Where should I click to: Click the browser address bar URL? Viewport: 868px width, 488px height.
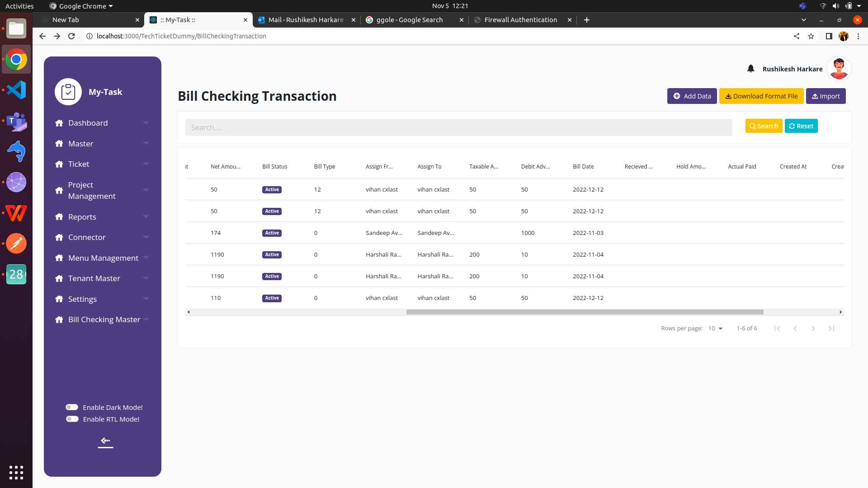pos(181,36)
